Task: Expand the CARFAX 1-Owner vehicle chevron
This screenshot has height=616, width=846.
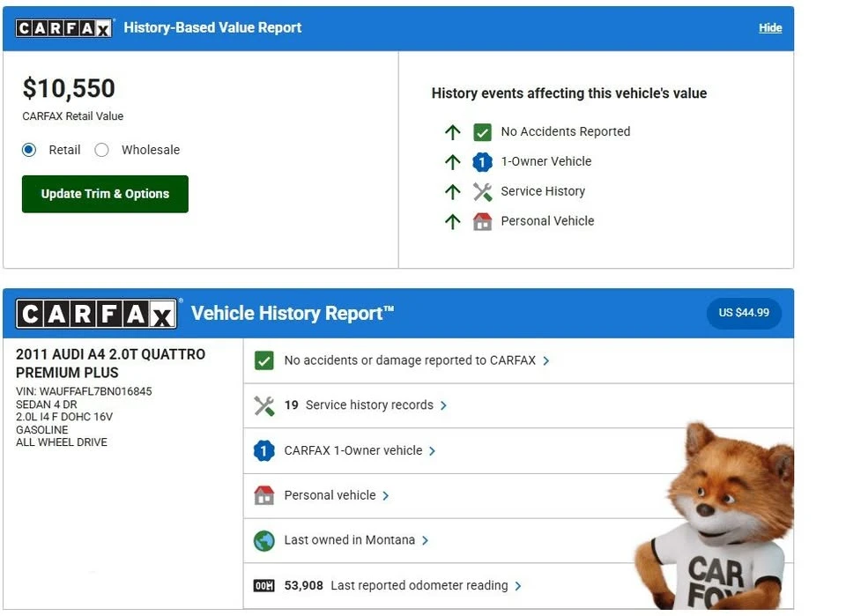Action: 432,451
